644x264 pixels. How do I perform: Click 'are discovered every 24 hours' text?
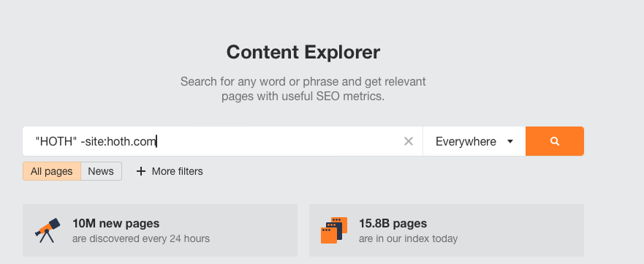click(x=141, y=238)
